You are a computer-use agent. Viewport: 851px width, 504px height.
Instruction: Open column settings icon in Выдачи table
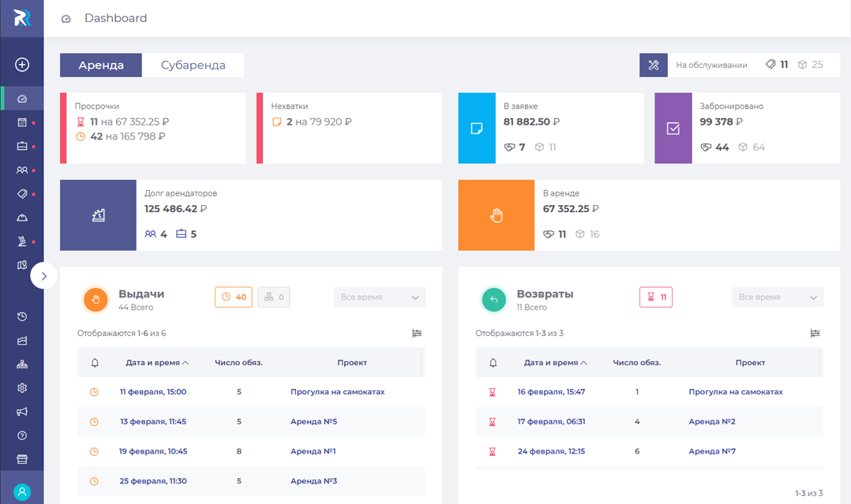[417, 334]
